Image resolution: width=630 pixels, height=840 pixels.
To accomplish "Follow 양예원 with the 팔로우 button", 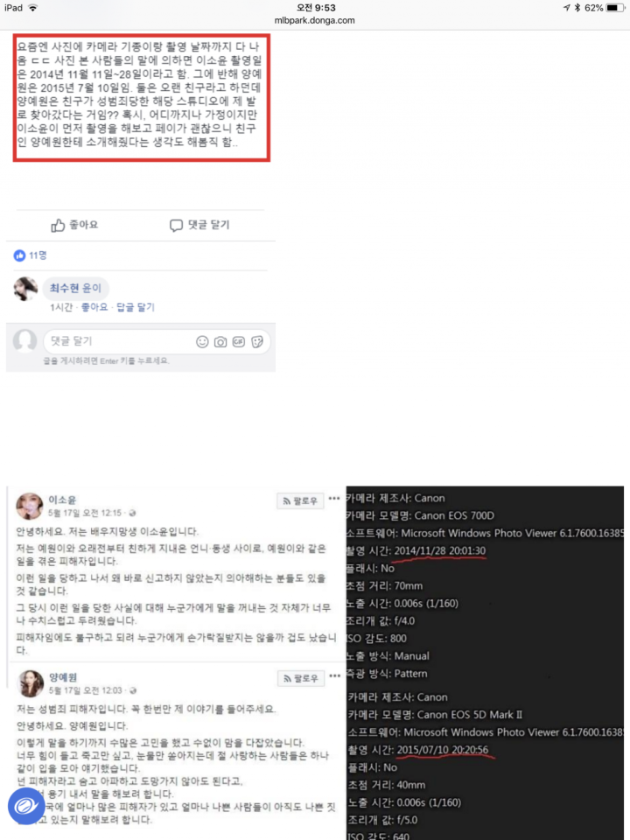I will [x=300, y=678].
